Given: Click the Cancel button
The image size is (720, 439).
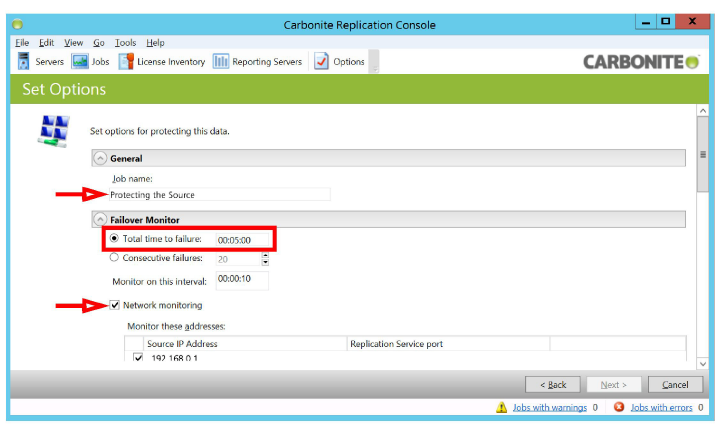Looking at the screenshot, I should coord(675,385).
